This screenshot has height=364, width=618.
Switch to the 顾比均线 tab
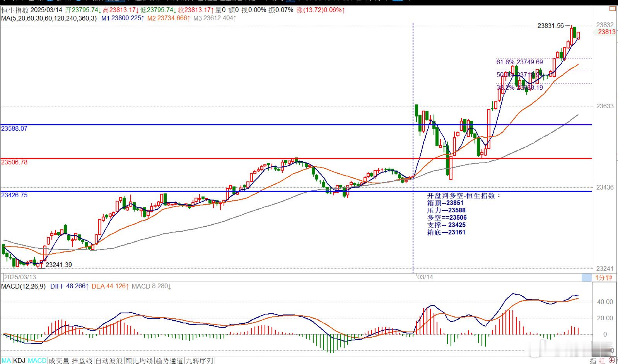coord(139,361)
